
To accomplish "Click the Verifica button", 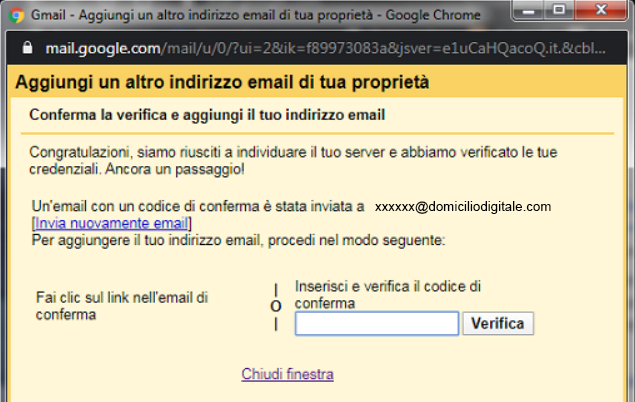I will 498,323.
